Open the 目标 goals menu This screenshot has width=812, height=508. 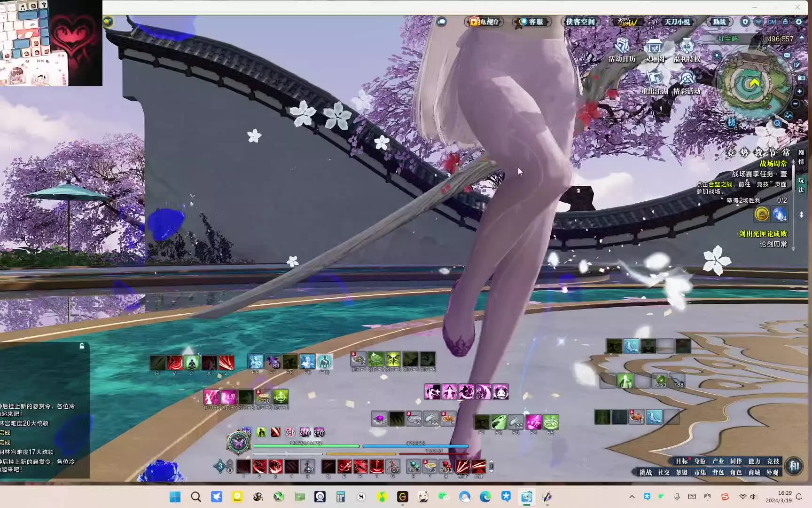682,461
